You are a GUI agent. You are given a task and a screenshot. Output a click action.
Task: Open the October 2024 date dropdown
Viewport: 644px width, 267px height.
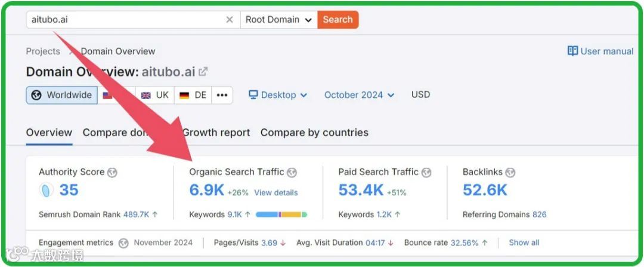(360, 95)
